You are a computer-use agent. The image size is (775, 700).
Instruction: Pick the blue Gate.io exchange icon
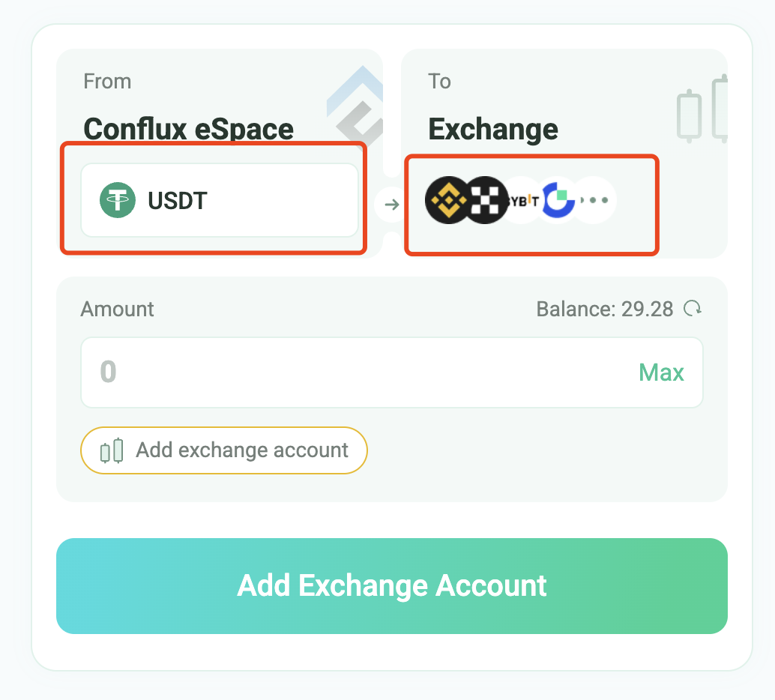point(558,200)
